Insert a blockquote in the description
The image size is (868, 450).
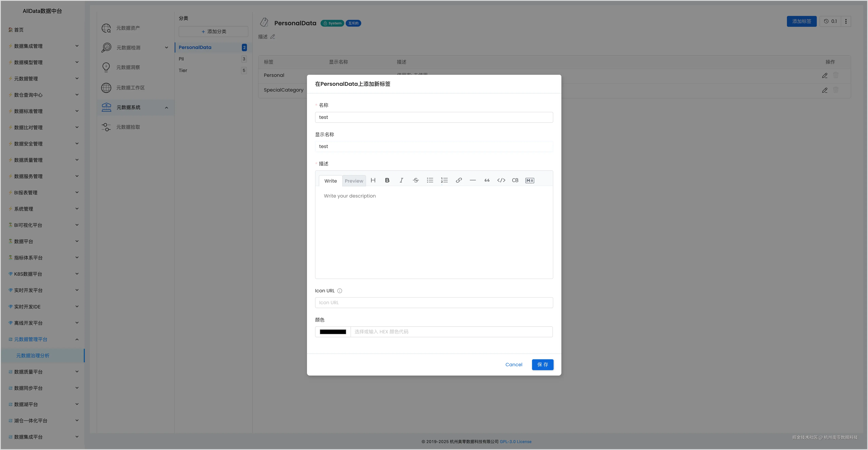(487, 181)
